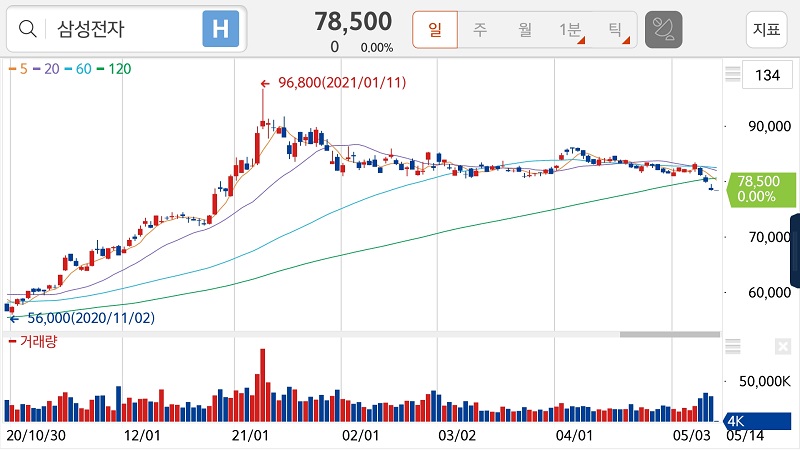Open the 지표 indicators button
Image resolution: width=800 pixels, height=450 pixels.
[x=766, y=30]
